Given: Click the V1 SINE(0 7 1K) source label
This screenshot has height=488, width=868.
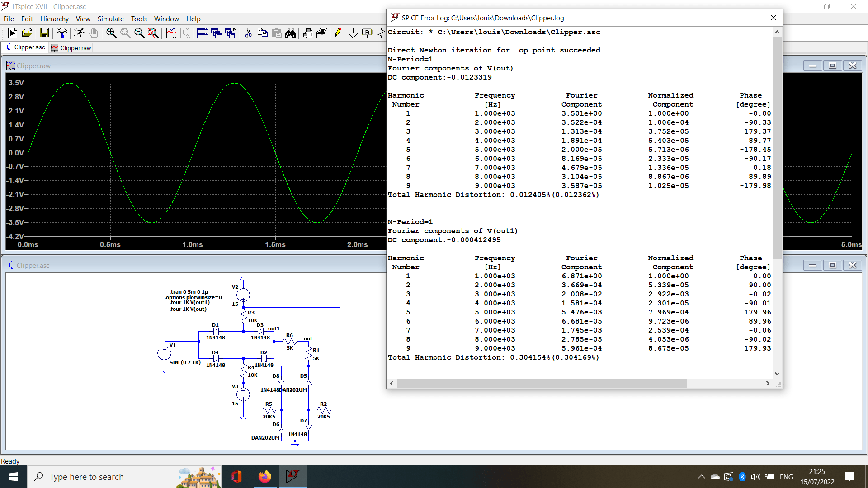Looking at the screenshot, I should pos(185,362).
